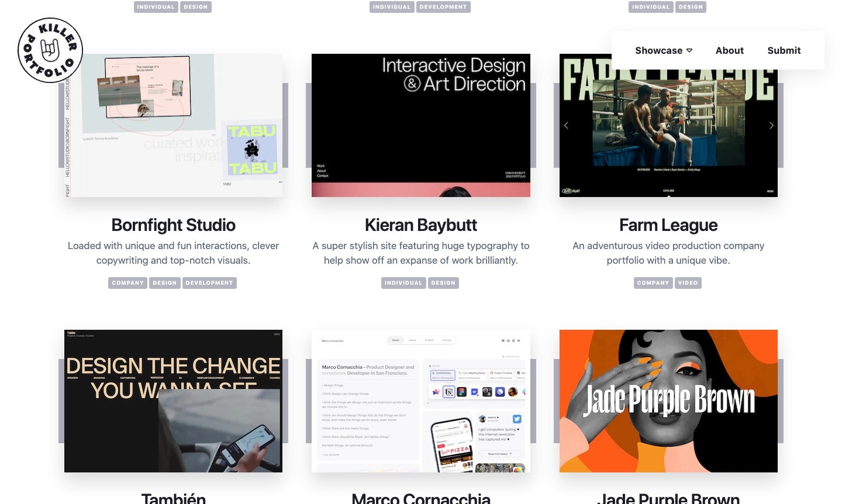Click the INDIVIDUAL tag above the Kieran Baybutt thumbnail
The width and height of the screenshot is (842, 504).
pyautogui.click(x=392, y=7)
